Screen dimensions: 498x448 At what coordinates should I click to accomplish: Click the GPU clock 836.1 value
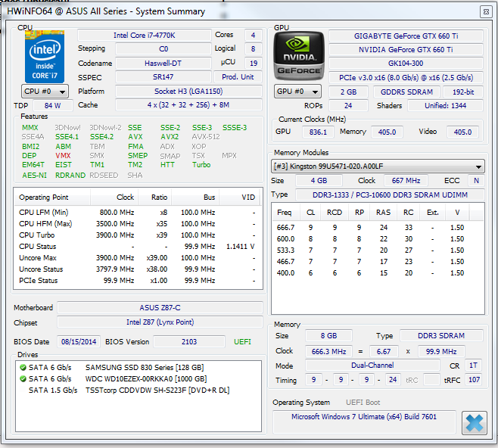pos(318,132)
